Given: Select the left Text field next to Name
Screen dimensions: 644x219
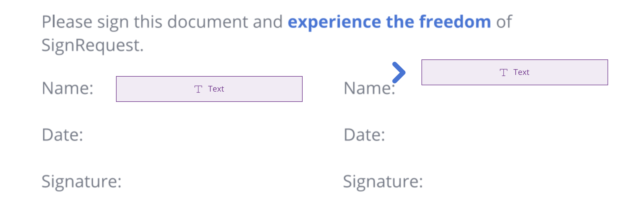Looking at the screenshot, I should (x=209, y=89).
